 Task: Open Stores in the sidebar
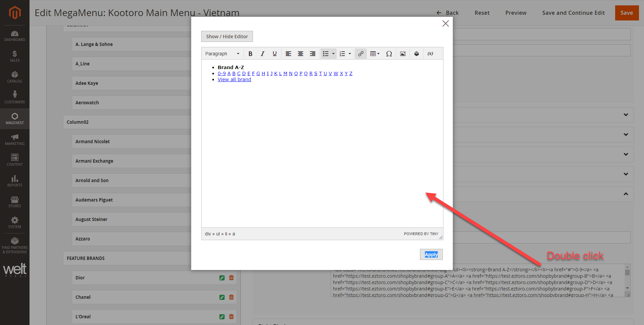tap(15, 202)
